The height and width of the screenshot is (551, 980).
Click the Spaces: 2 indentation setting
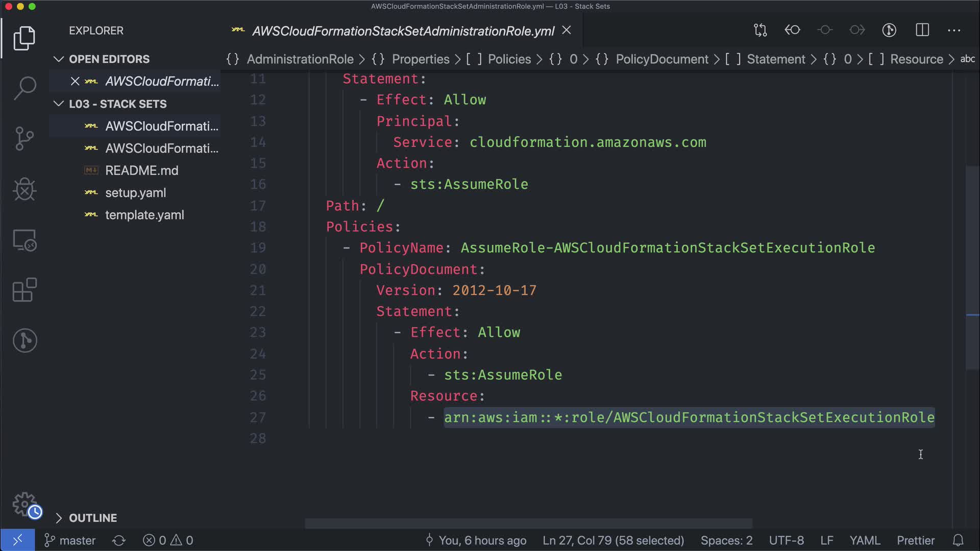point(726,540)
